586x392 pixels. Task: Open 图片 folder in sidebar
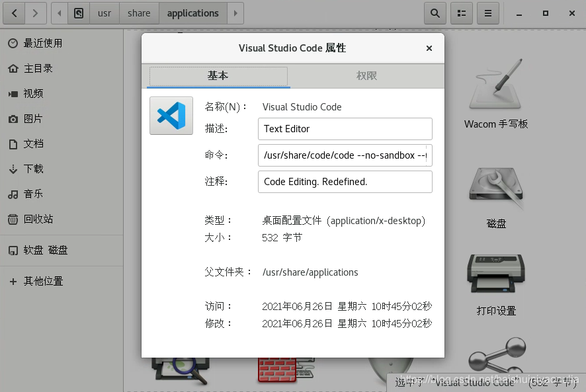(62, 119)
